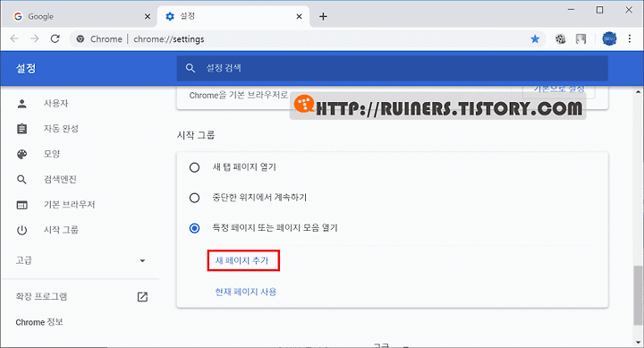Screen dimensions: 644x348
Task: Select 새 탭 페이지 열기 radio button
Action: [x=194, y=167]
